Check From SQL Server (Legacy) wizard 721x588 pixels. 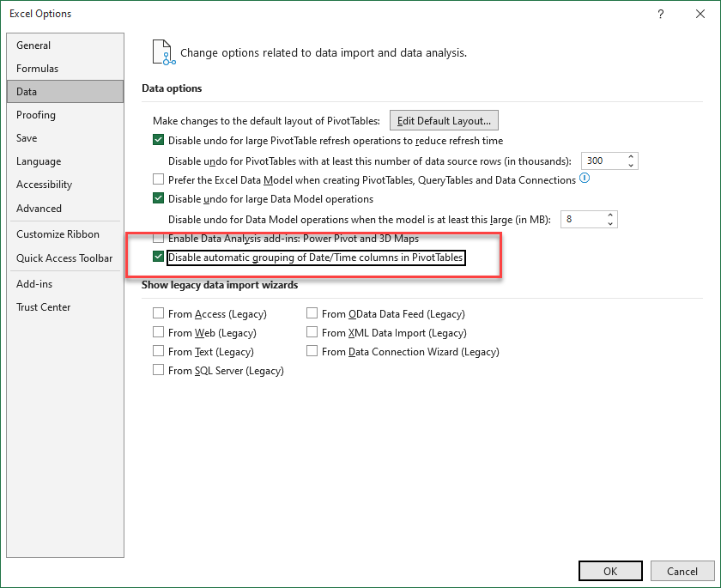coord(158,370)
